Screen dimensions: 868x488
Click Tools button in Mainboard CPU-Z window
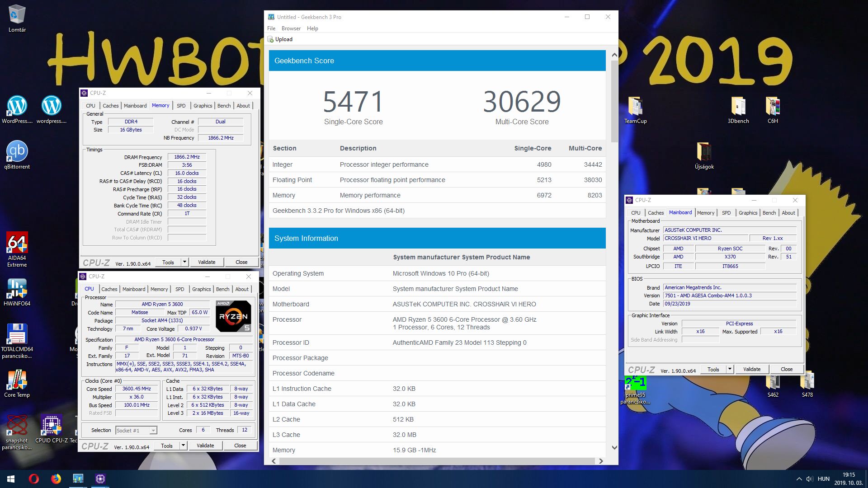(x=713, y=369)
